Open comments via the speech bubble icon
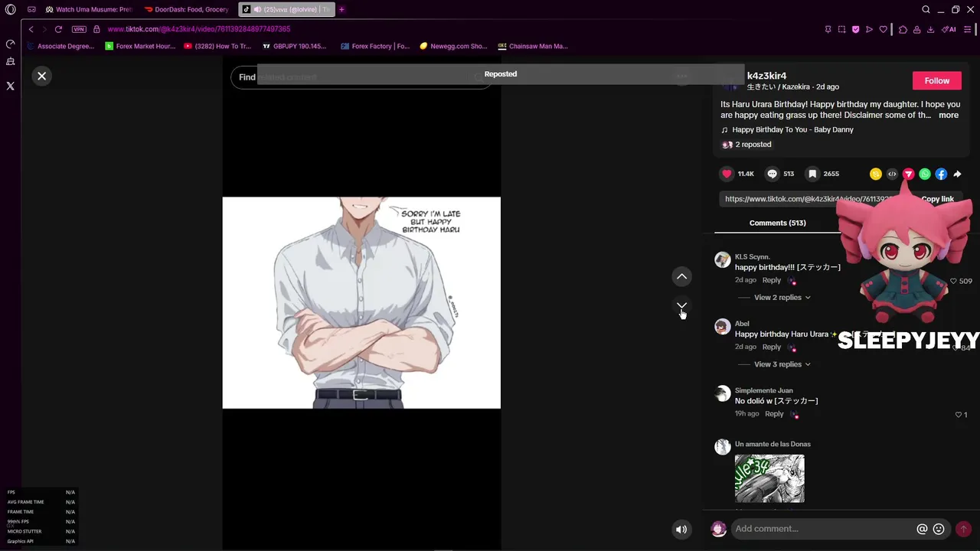980x551 pixels. 773,174
